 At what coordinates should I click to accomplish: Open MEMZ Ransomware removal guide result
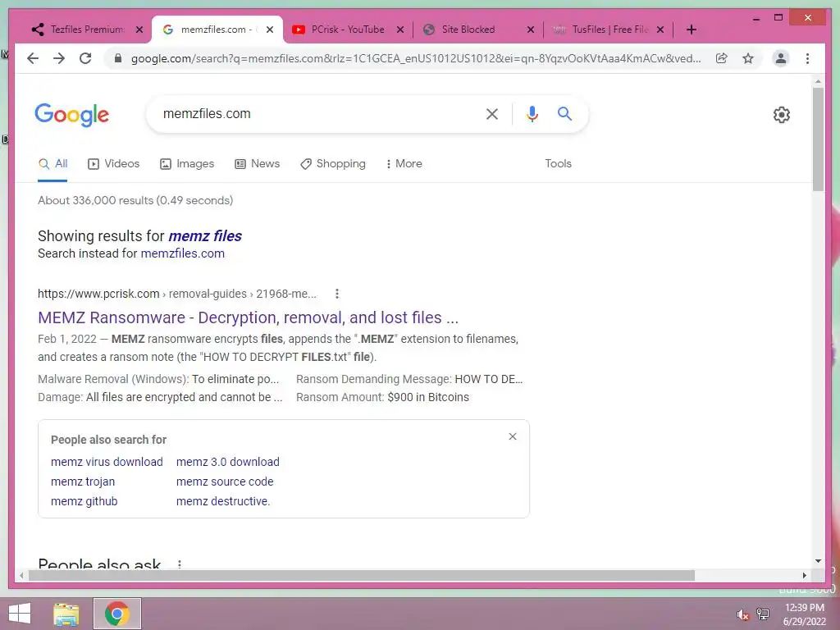point(248,317)
